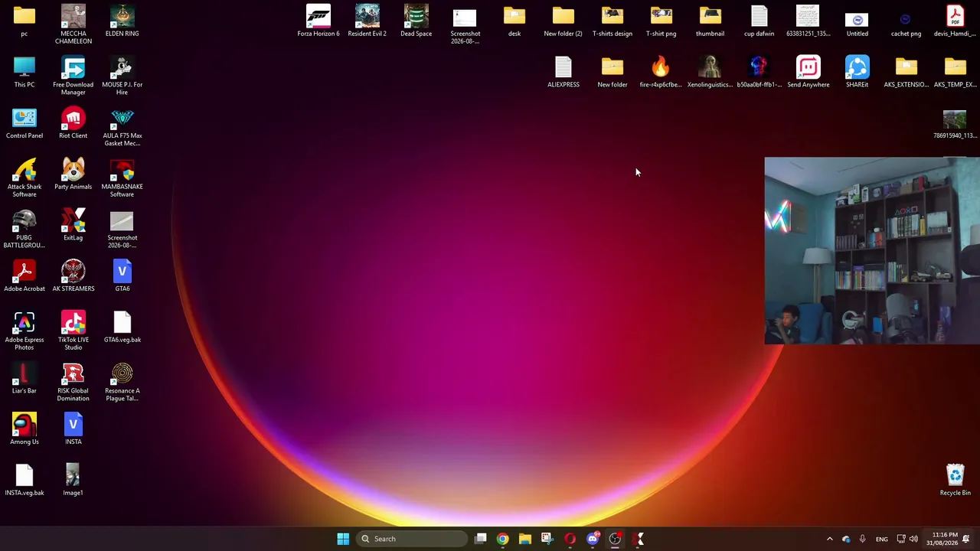Open Resident Evil 2 shortcut

(x=367, y=21)
